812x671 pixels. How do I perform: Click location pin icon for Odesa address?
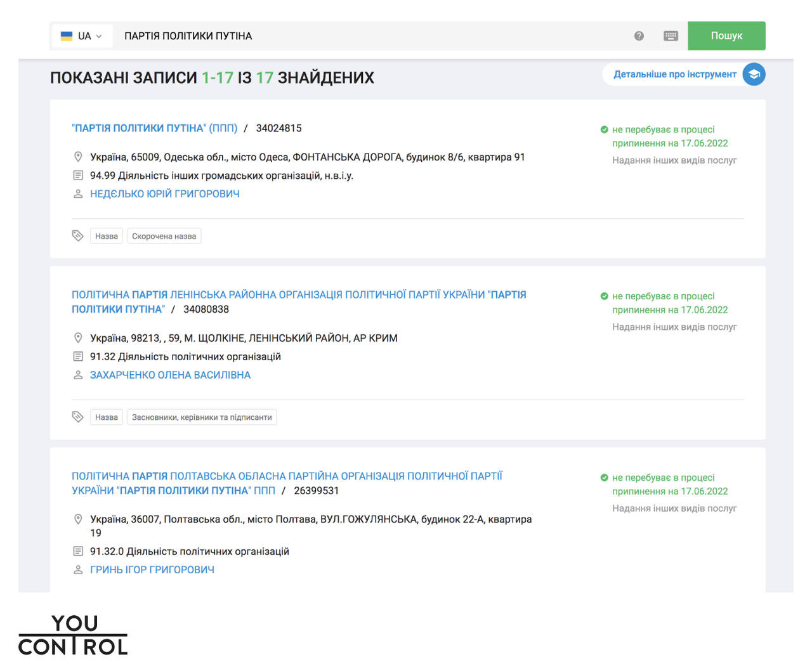pos(78,157)
